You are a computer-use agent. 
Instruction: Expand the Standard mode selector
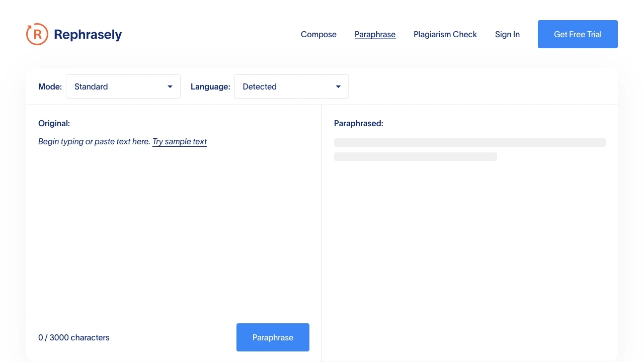pos(123,86)
